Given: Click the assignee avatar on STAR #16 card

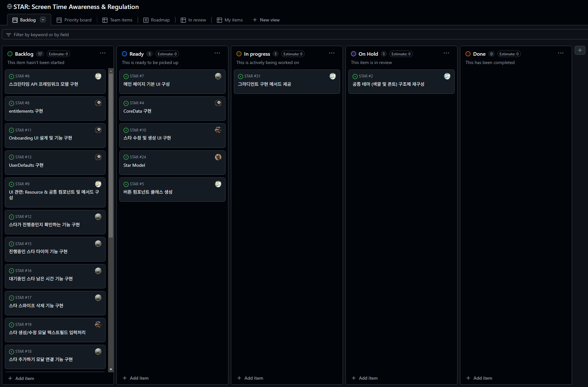Looking at the screenshot, I should (x=98, y=271).
